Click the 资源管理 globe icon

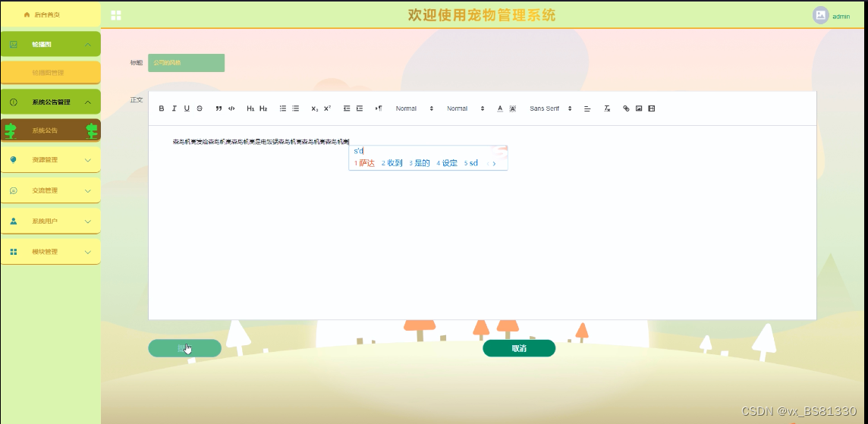pyautogui.click(x=14, y=159)
